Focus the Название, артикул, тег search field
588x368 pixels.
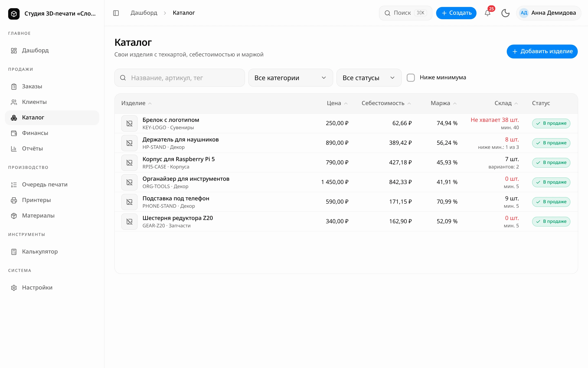[179, 78]
